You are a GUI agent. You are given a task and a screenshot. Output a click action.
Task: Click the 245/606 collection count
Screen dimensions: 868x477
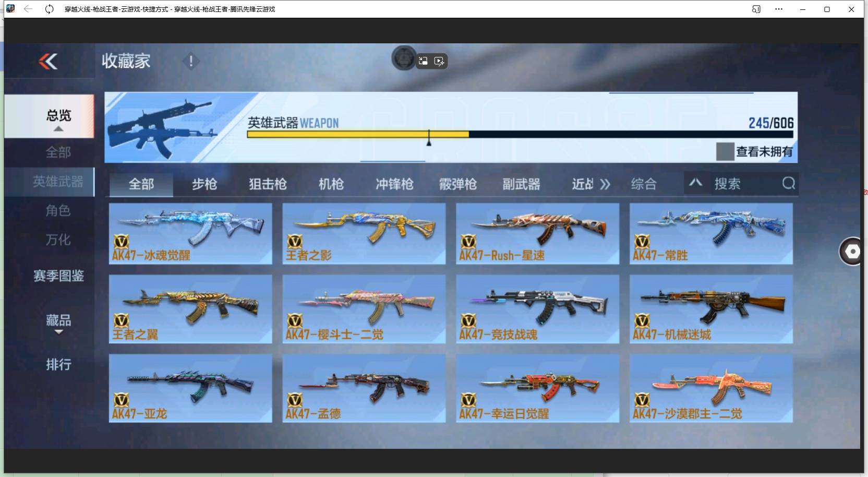click(771, 123)
